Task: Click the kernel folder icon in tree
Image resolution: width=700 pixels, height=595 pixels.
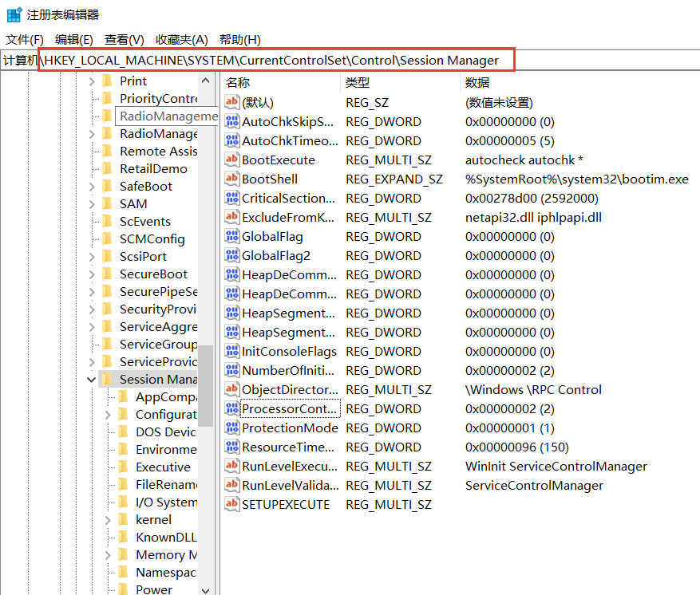Action: (x=123, y=519)
